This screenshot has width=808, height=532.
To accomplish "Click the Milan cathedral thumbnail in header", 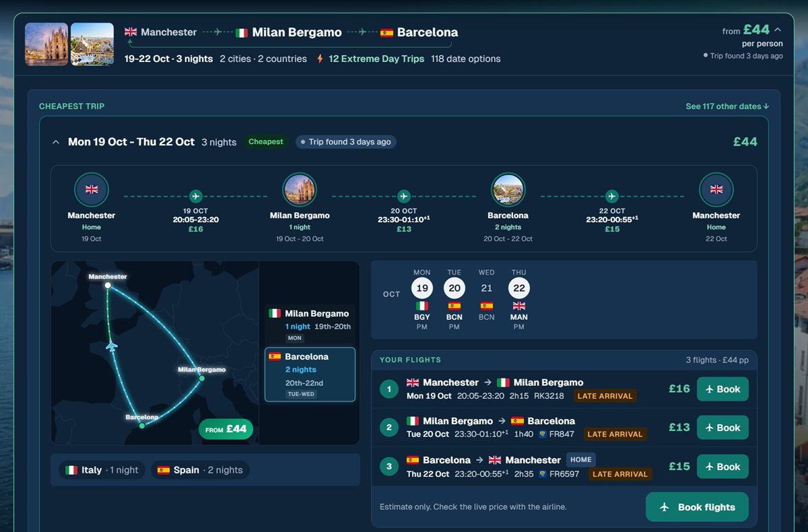I will pyautogui.click(x=46, y=44).
